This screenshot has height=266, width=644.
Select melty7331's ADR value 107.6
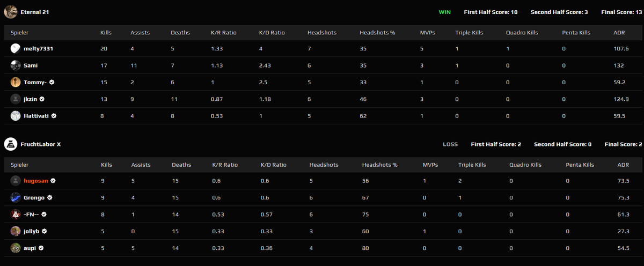click(621, 49)
